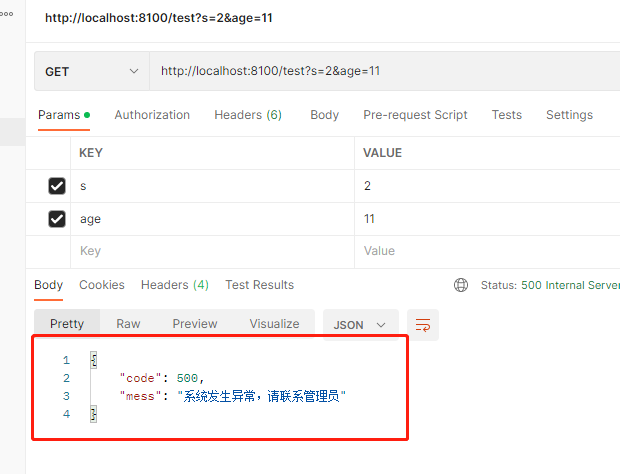Click line number 3 in the response gutter
620x474 pixels.
(x=66, y=396)
